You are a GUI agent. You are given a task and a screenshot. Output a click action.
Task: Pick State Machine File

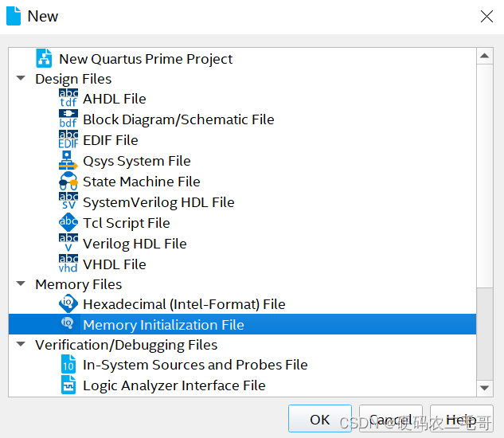pos(142,182)
